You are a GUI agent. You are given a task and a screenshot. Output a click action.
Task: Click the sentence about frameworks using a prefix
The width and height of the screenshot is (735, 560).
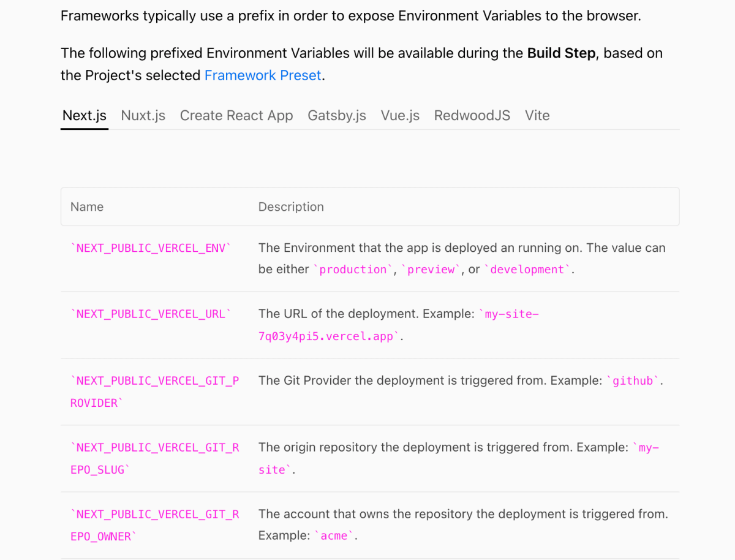tap(351, 15)
